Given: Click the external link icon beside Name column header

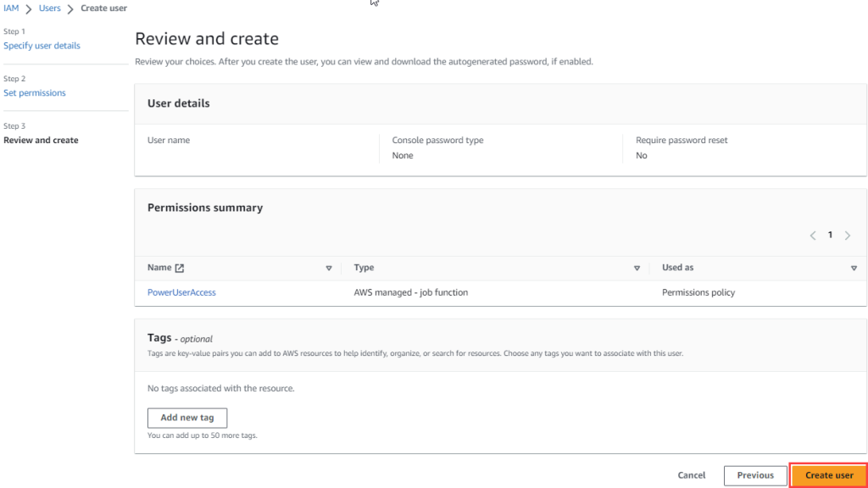Looking at the screenshot, I should (x=179, y=268).
